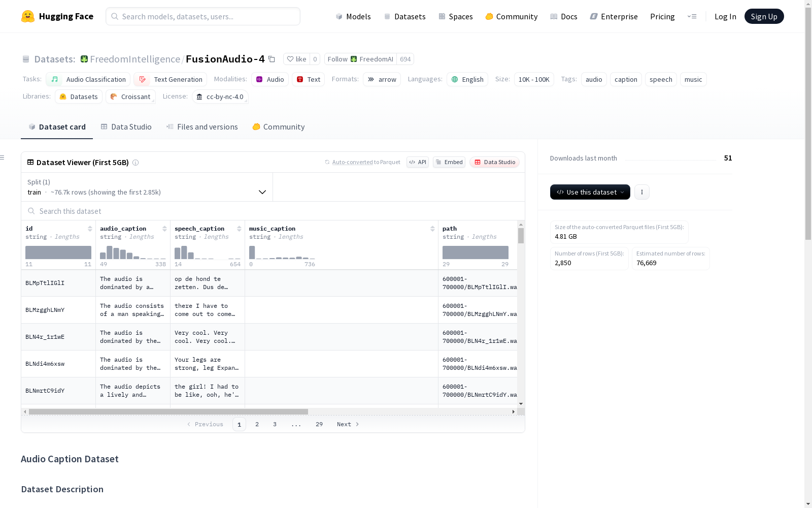Go to page 3 of table
812x508 pixels.
(275, 424)
